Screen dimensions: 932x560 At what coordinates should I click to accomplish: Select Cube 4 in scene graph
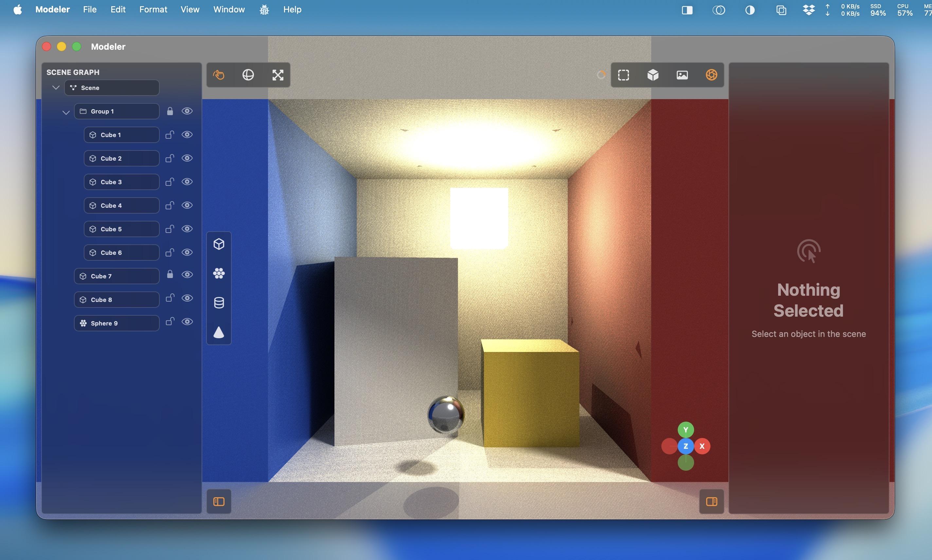tap(121, 205)
